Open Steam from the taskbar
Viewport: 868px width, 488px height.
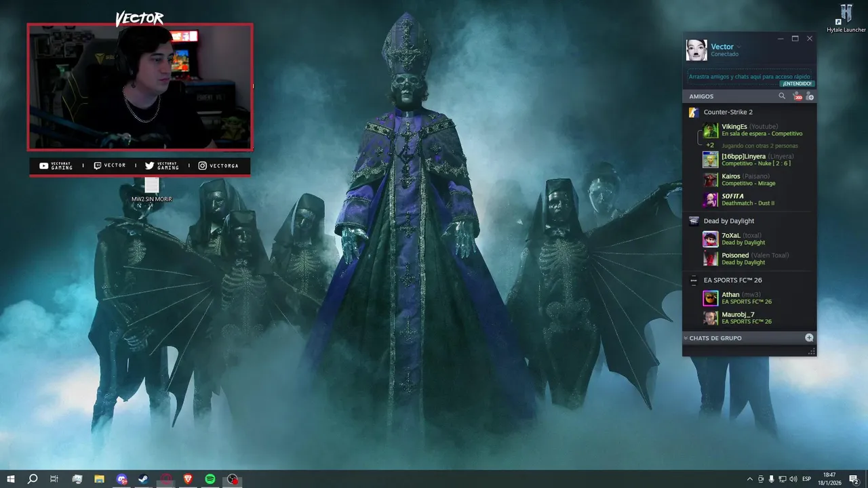coord(144,479)
